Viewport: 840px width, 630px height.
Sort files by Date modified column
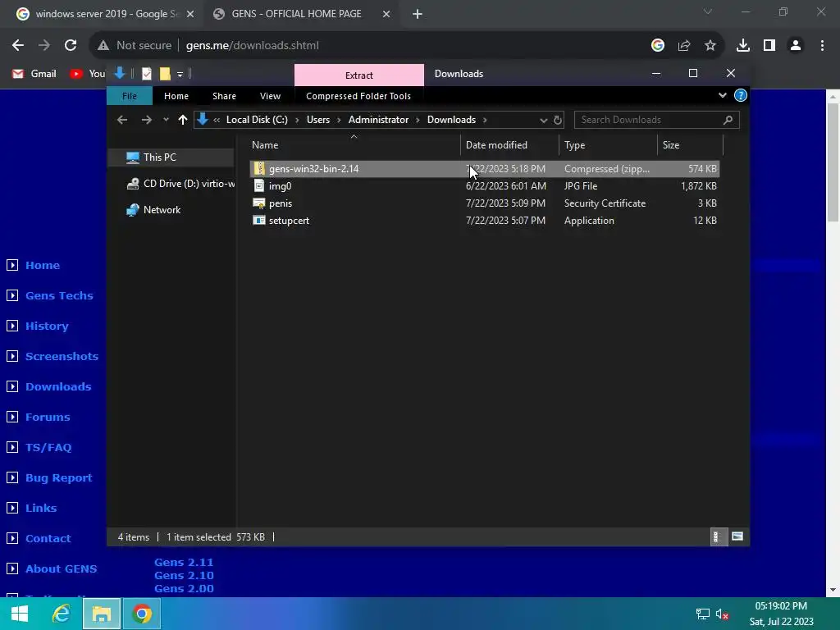point(509,145)
